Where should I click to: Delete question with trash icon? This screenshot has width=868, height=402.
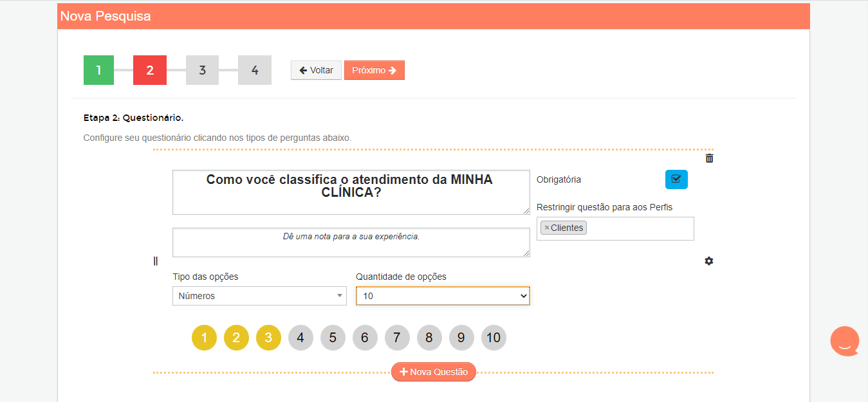pos(709,158)
